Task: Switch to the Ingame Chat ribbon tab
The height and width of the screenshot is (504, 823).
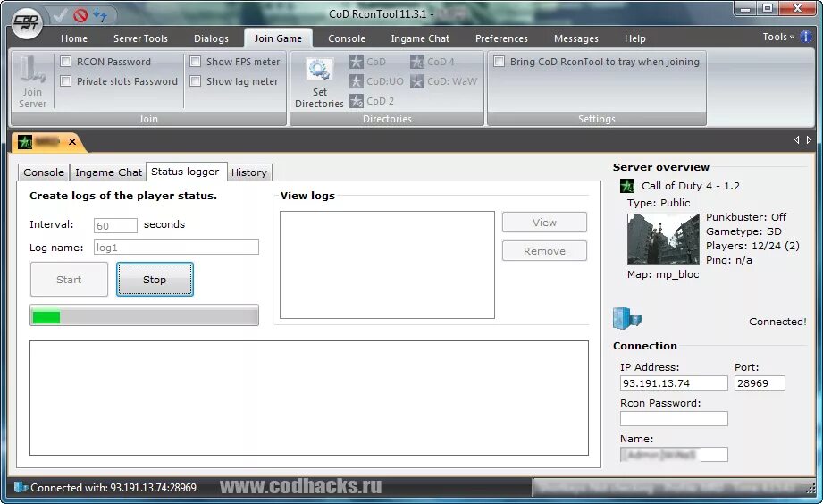Action: pyautogui.click(x=420, y=38)
